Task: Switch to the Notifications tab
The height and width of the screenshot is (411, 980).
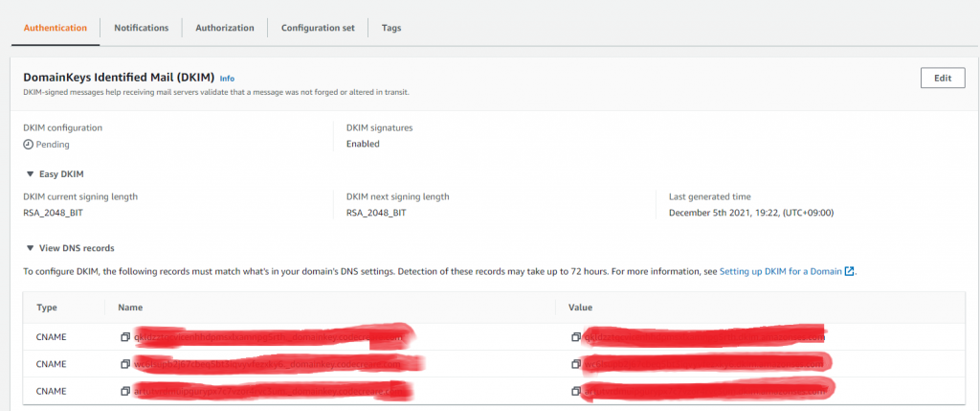Action: 141,28
